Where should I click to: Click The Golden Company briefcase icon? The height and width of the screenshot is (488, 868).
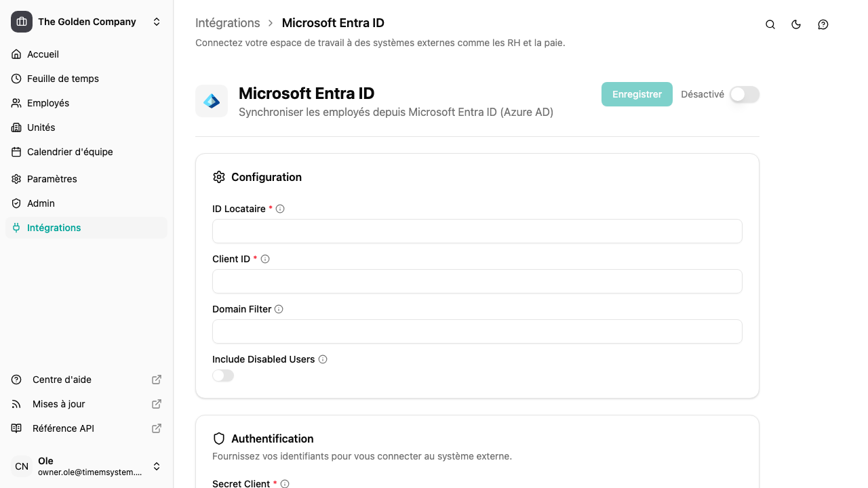21,21
